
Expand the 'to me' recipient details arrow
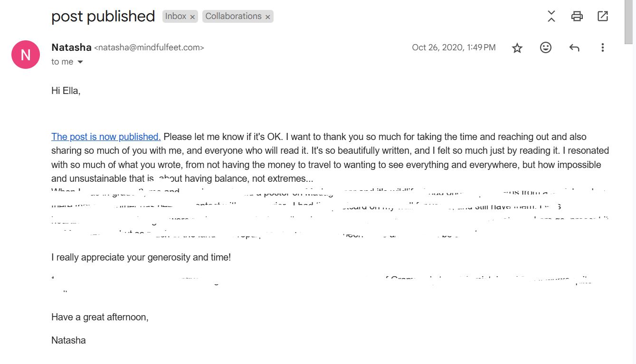(80, 62)
